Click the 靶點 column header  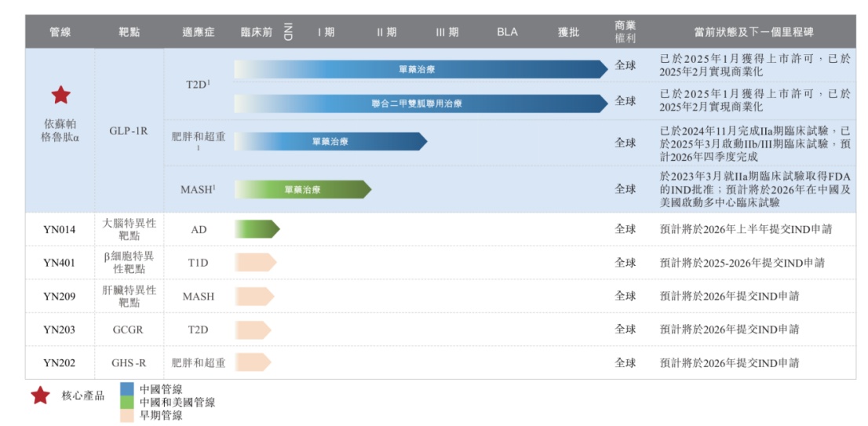coord(129,32)
